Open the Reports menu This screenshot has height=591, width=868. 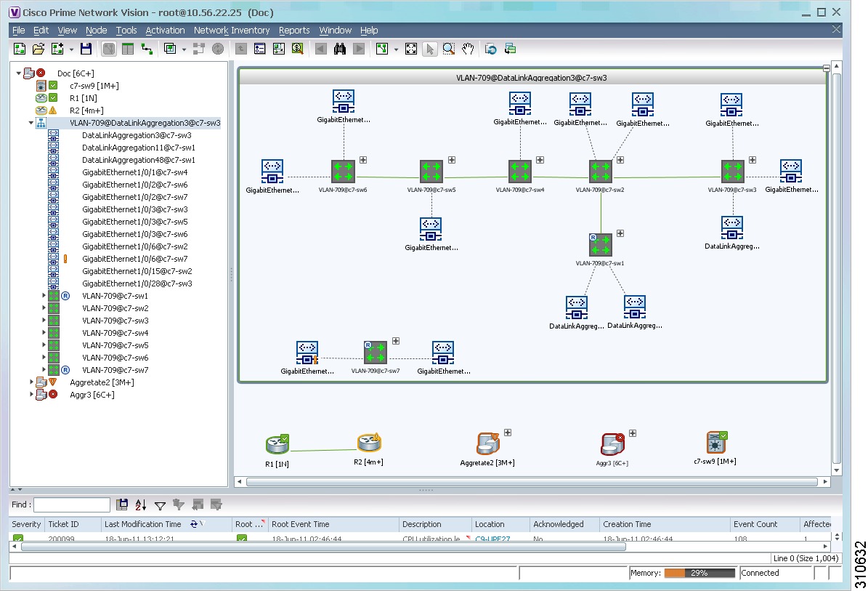294,31
